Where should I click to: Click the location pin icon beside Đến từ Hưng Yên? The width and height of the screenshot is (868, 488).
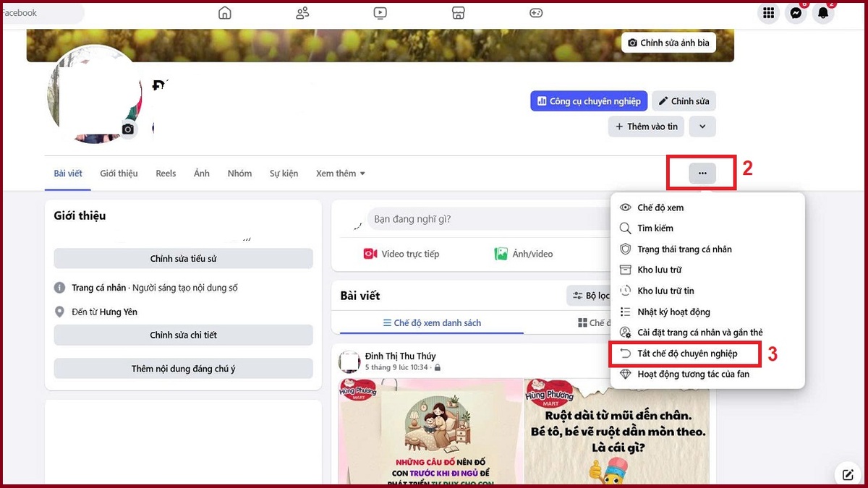pyautogui.click(x=60, y=312)
